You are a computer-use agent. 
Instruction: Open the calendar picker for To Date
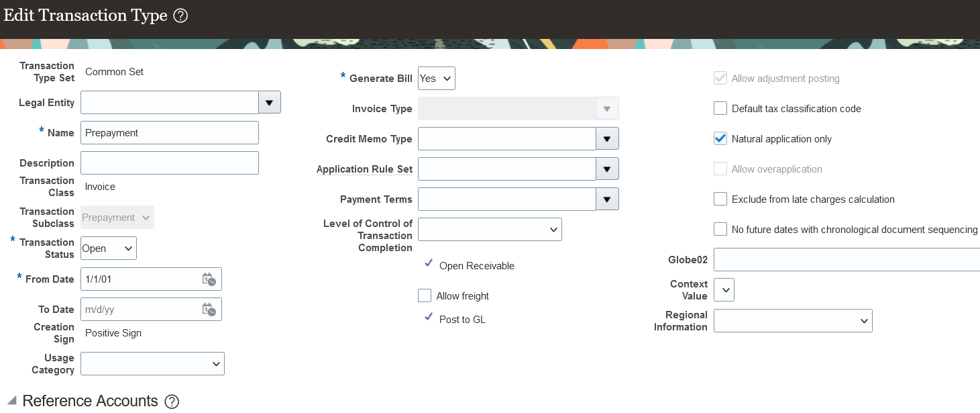[x=209, y=309]
